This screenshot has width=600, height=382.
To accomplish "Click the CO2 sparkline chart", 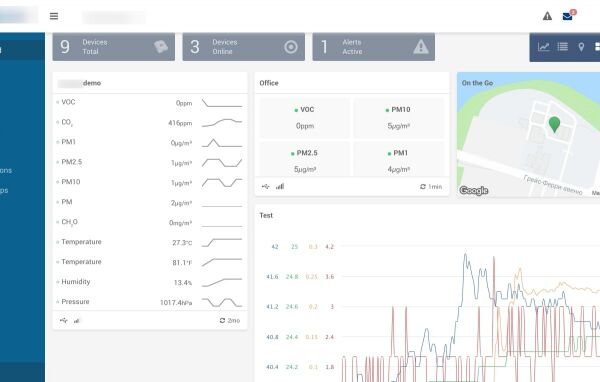I will coord(222,122).
